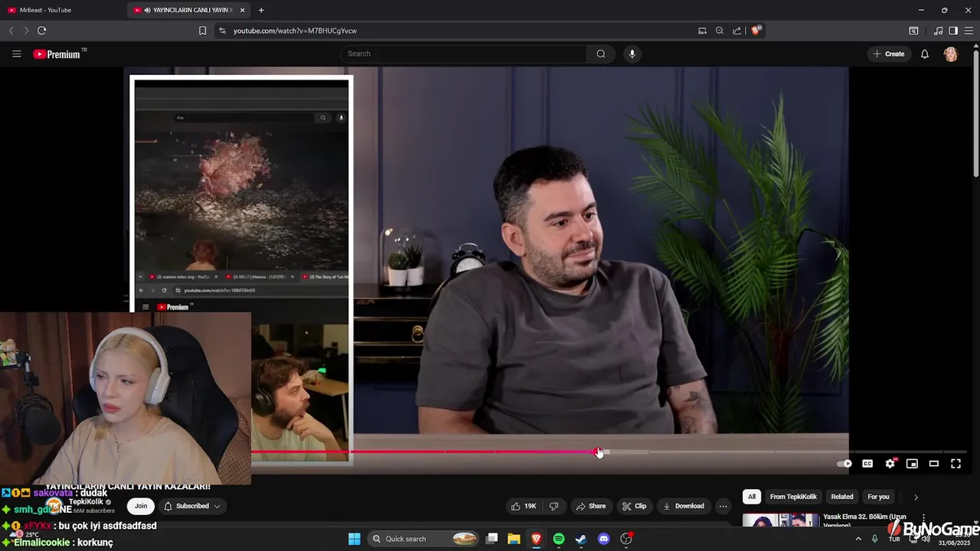Open the TepkiKolik channel name
980x551 pixels.
pyautogui.click(x=86, y=502)
